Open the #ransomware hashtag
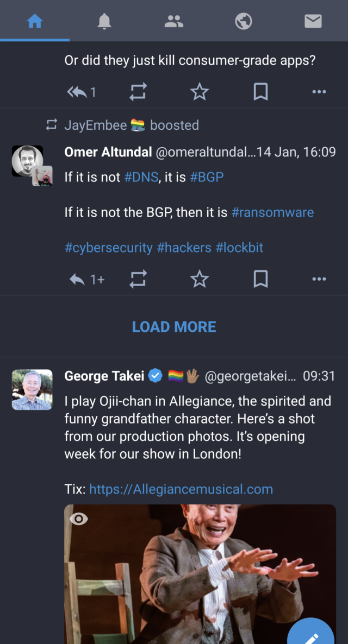This screenshot has width=348, height=644. pyautogui.click(x=272, y=212)
